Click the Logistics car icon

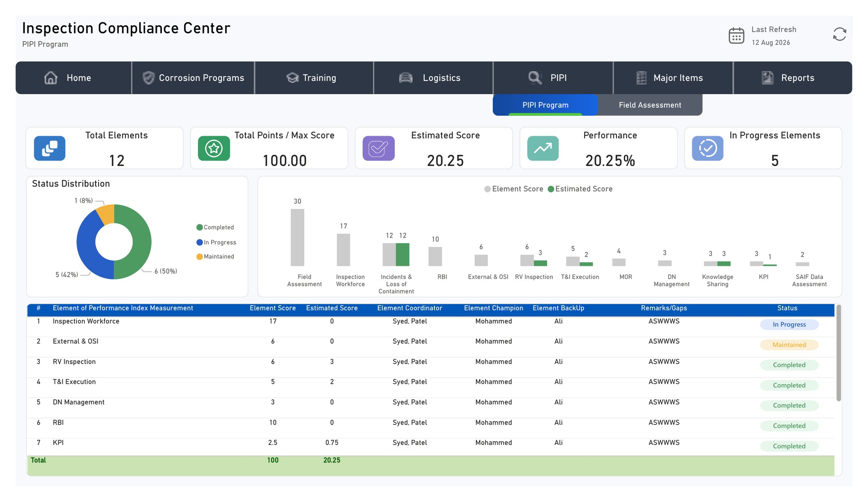pyautogui.click(x=406, y=78)
